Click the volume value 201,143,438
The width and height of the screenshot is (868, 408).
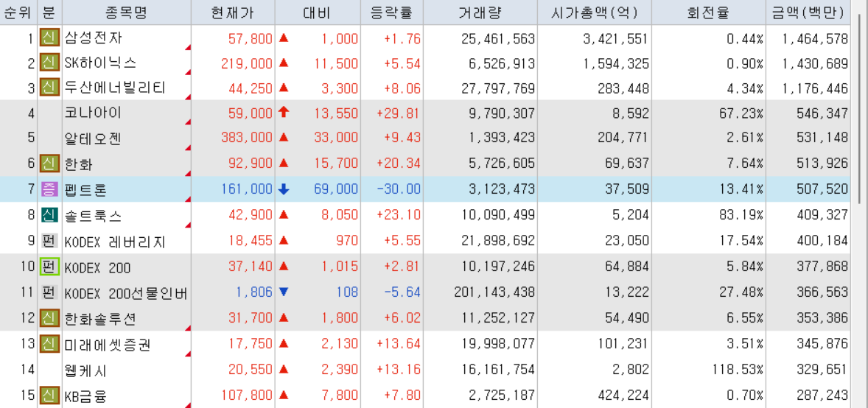click(495, 293)
